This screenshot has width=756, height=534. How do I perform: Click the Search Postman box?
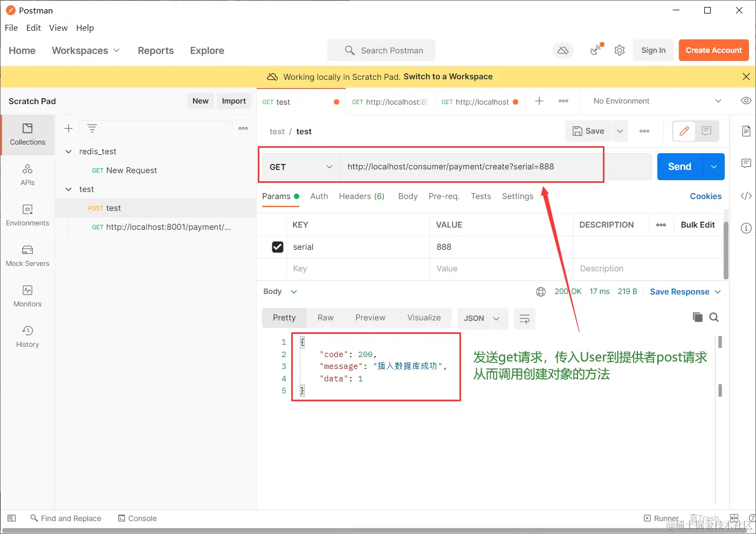[381, 50]
